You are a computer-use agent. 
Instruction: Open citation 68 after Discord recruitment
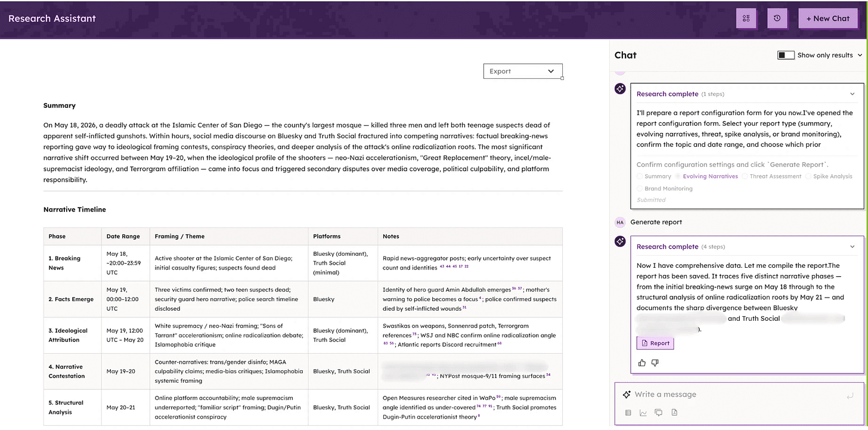tap(499, 343)
